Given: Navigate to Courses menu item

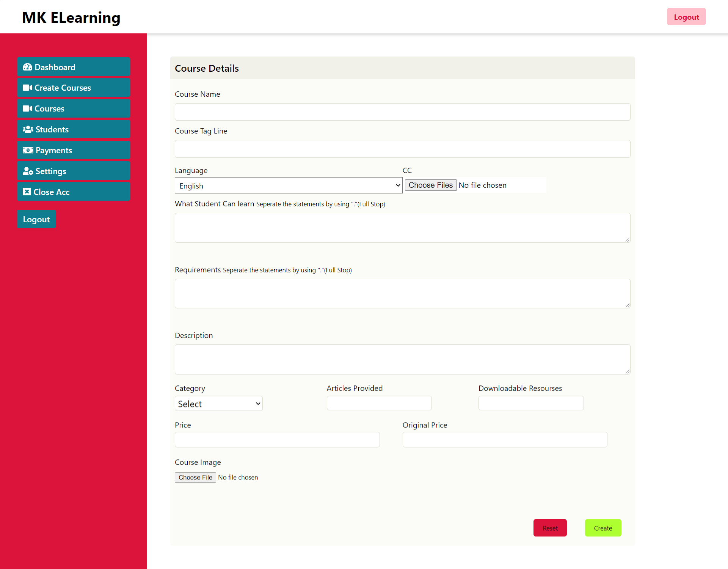Looking at the screenshot, I should (x=74, y=108).
